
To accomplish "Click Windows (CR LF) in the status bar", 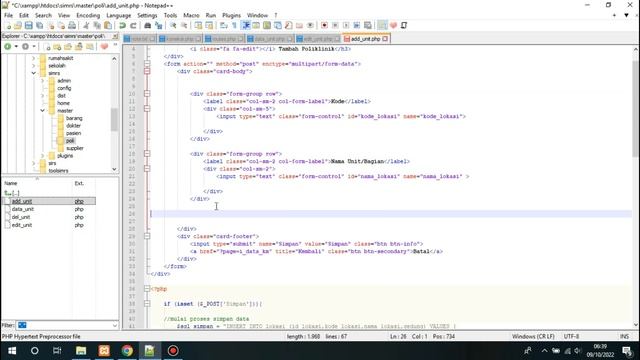I will (533, 336).
